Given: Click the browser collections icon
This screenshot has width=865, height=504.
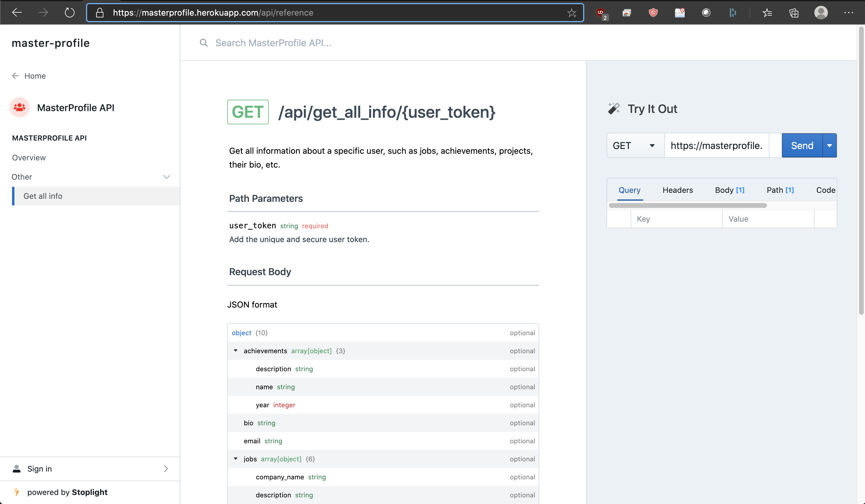Looking at the screenshot, I should coord(793,13).
